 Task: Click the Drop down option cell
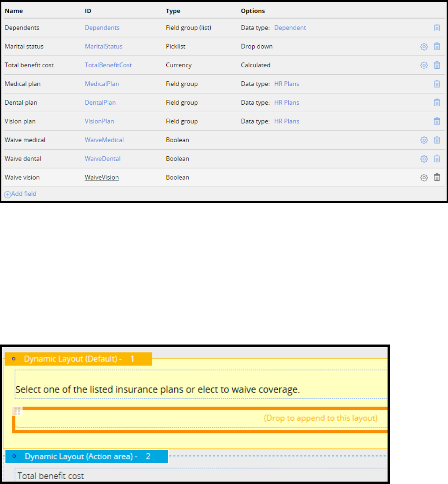pyautogui.click(x=257, y=46)
